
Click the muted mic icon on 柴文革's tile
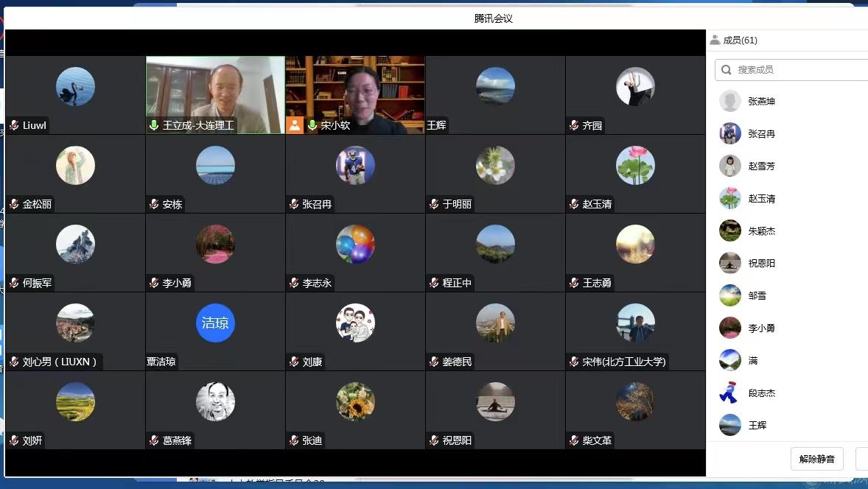pos(574,440)
